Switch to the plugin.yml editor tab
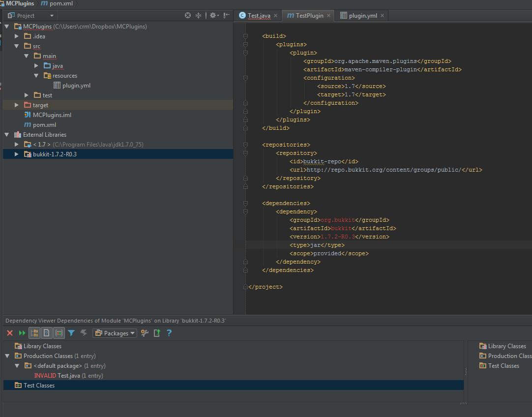This screenshot has height=417, width=532. click(363, 15)
